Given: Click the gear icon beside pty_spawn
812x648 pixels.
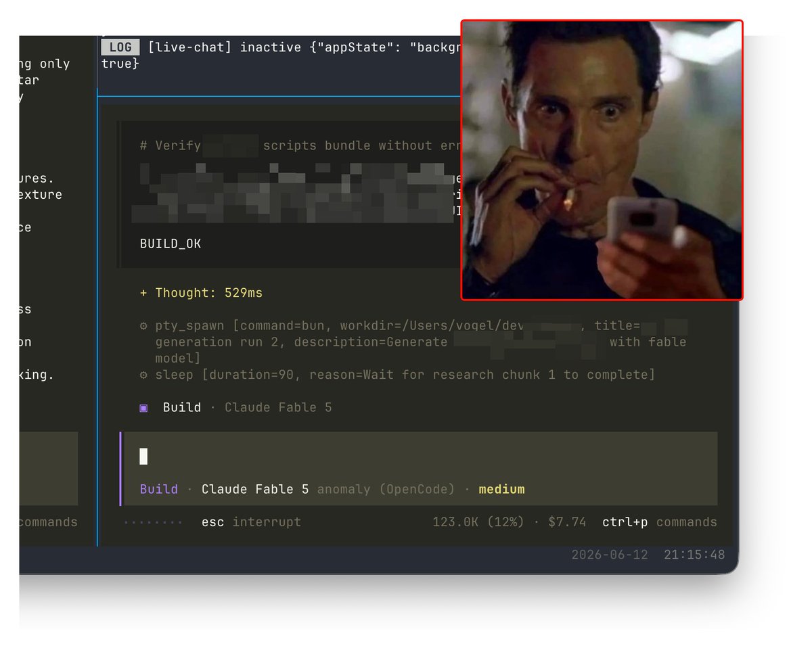Looking at the screenshot, I should coord(143,326).
